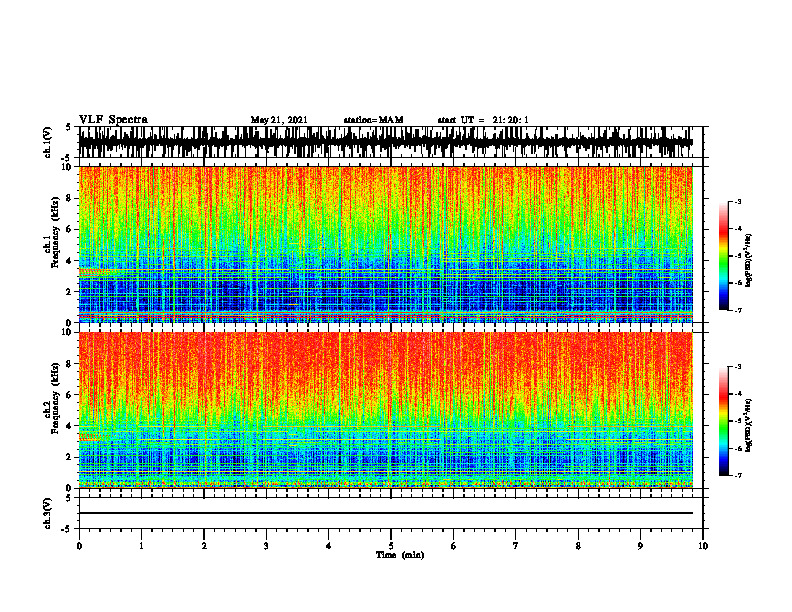
Task: Click time-axis tick label "7" below ch.3
Action: (516, 546)
